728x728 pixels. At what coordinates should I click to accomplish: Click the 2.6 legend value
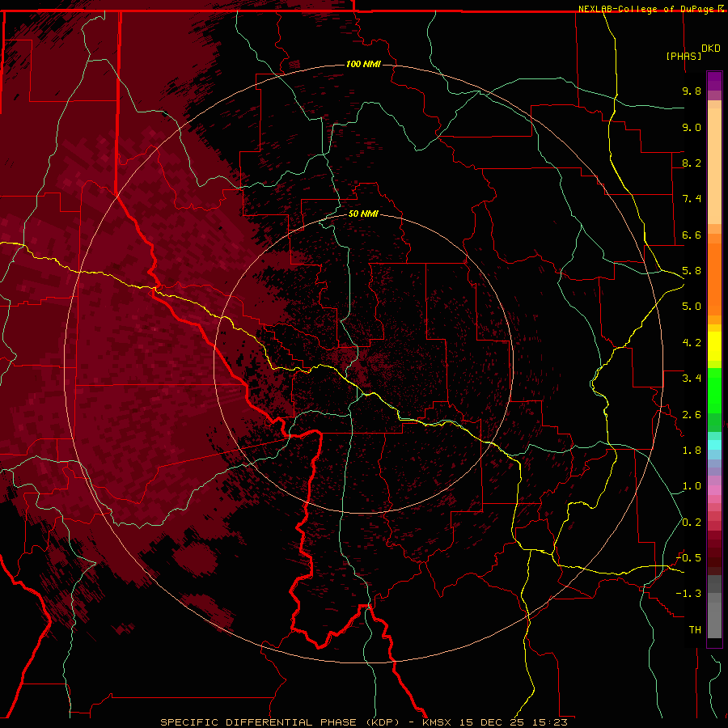692,415
